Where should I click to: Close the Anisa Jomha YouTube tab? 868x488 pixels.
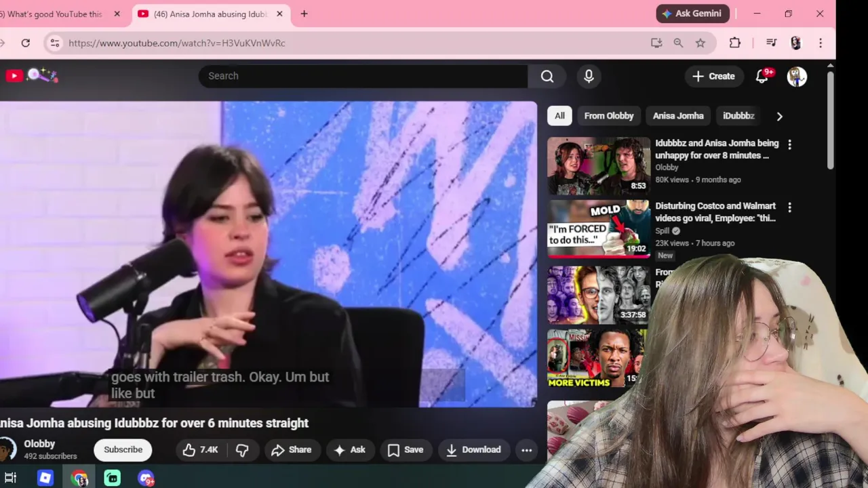pos(279,14)
